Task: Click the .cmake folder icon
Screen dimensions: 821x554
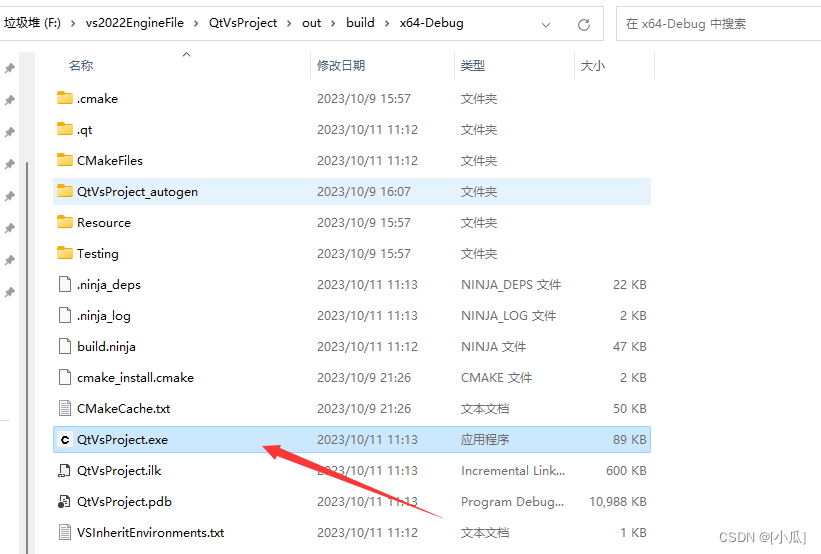Action: coord(65,98)
